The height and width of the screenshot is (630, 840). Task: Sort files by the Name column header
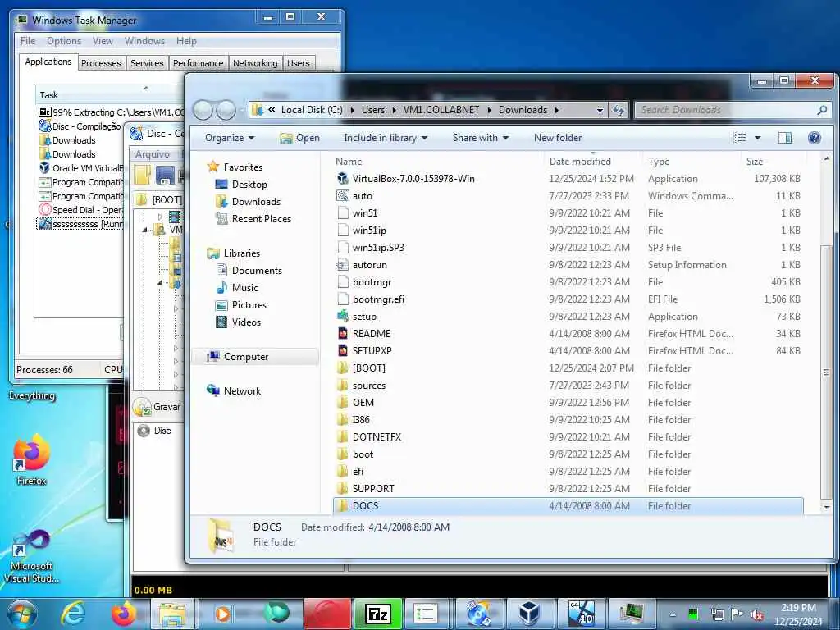point(349,162)
